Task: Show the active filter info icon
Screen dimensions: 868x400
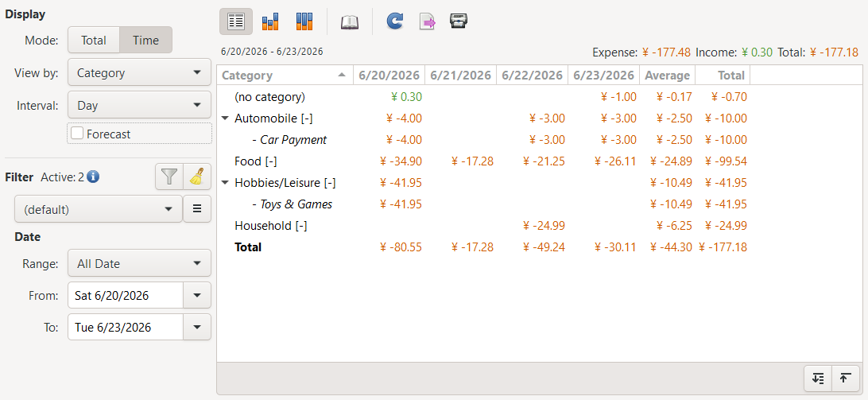Action: [x=93, y=177]
